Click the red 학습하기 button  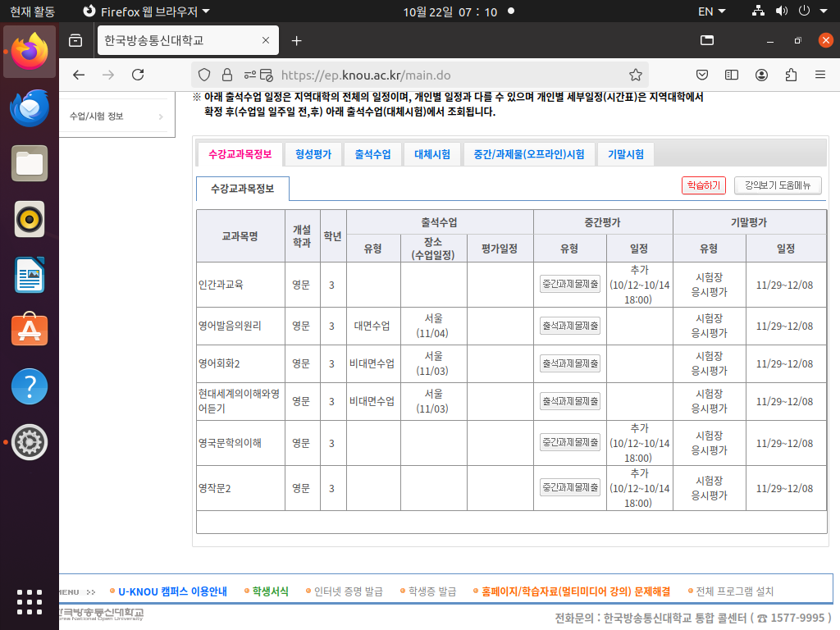pyautogui.click(x=703, y=185)
